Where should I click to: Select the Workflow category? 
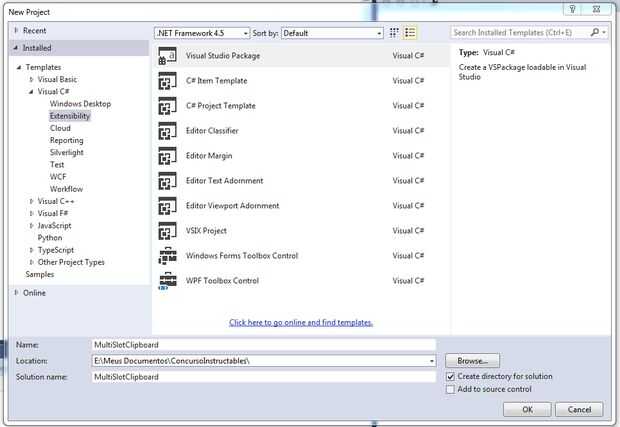click(x=66, y=189)
